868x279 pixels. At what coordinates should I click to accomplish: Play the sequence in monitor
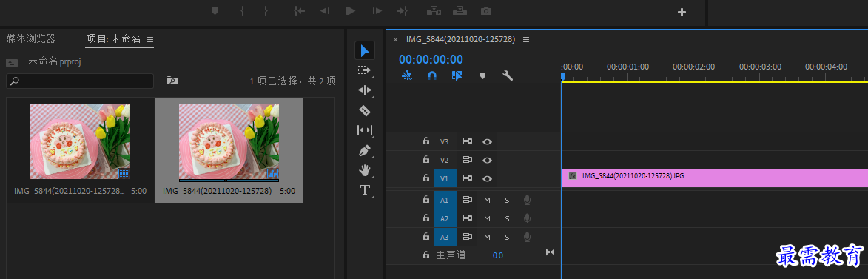[351, 11]
